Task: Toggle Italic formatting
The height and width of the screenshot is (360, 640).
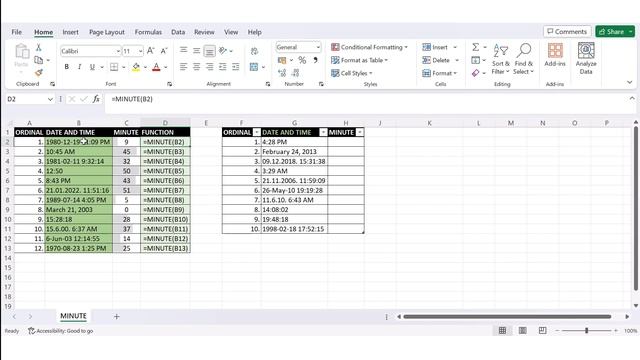Action: [79, 67]
